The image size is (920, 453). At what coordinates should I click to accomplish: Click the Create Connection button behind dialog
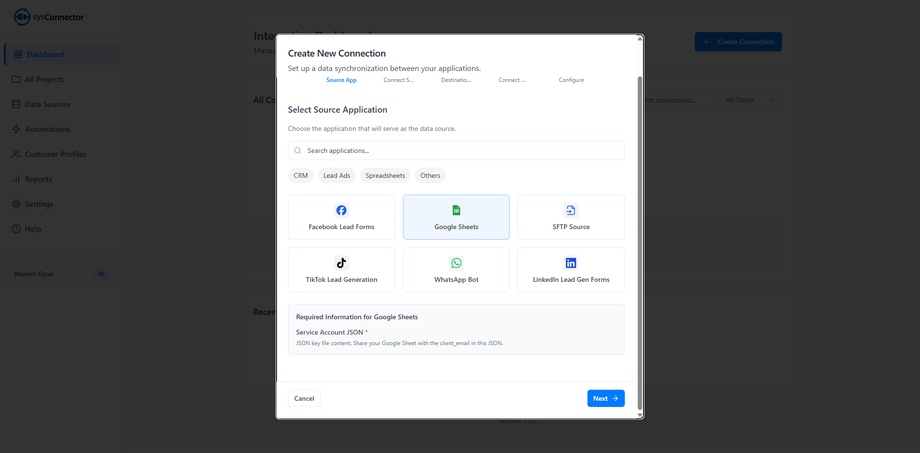[738, 42]
